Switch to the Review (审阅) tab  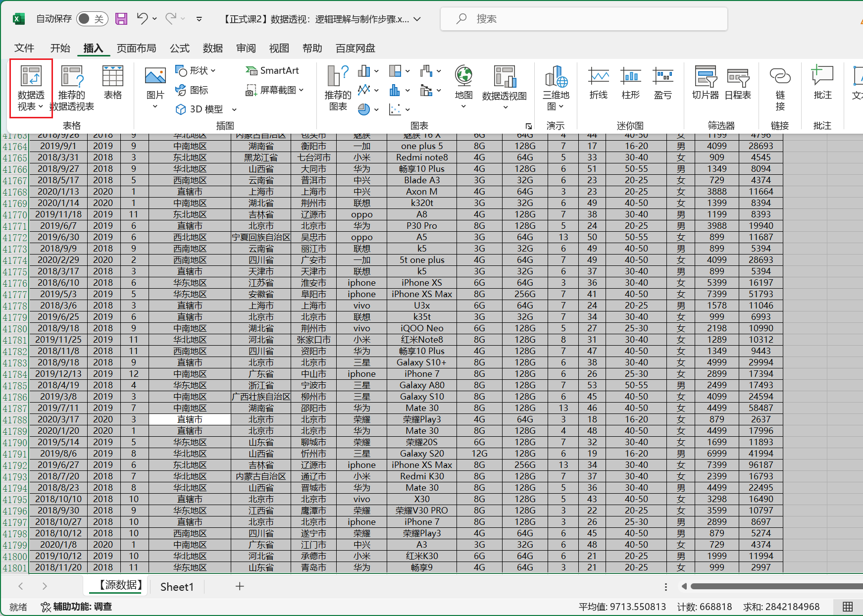click(246, 48)
